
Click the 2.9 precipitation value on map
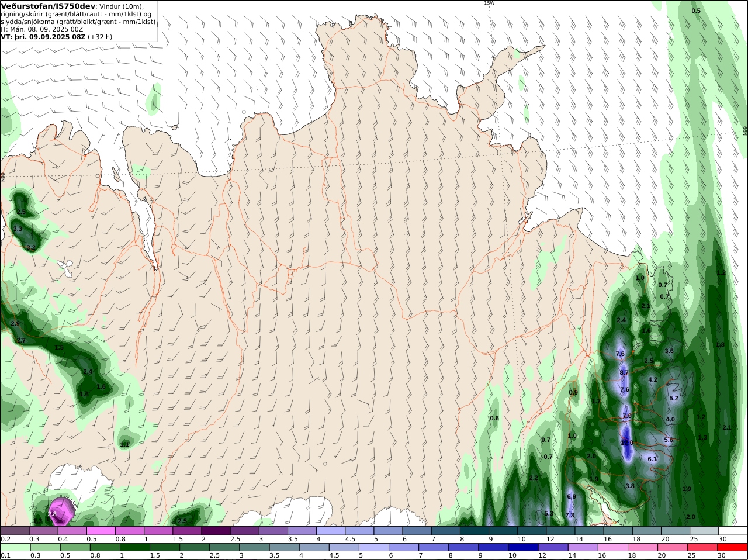pyautogui.click(x=15, y=323)
